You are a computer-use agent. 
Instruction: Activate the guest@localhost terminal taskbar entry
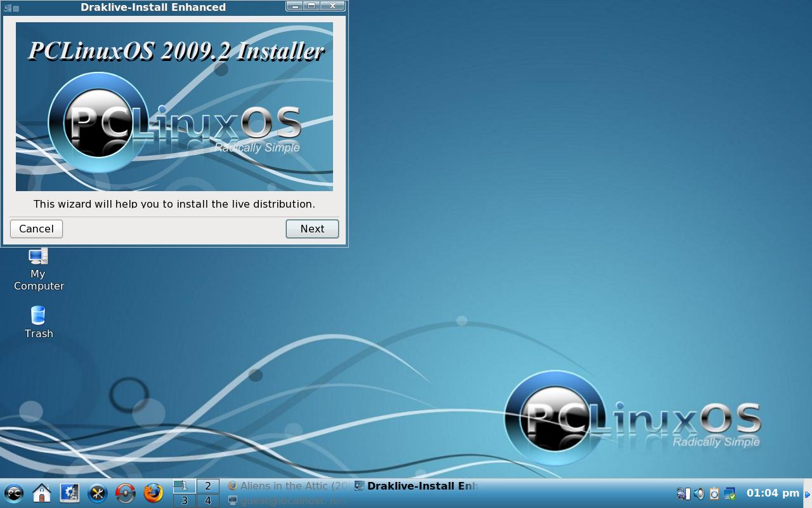click(289, 500)
